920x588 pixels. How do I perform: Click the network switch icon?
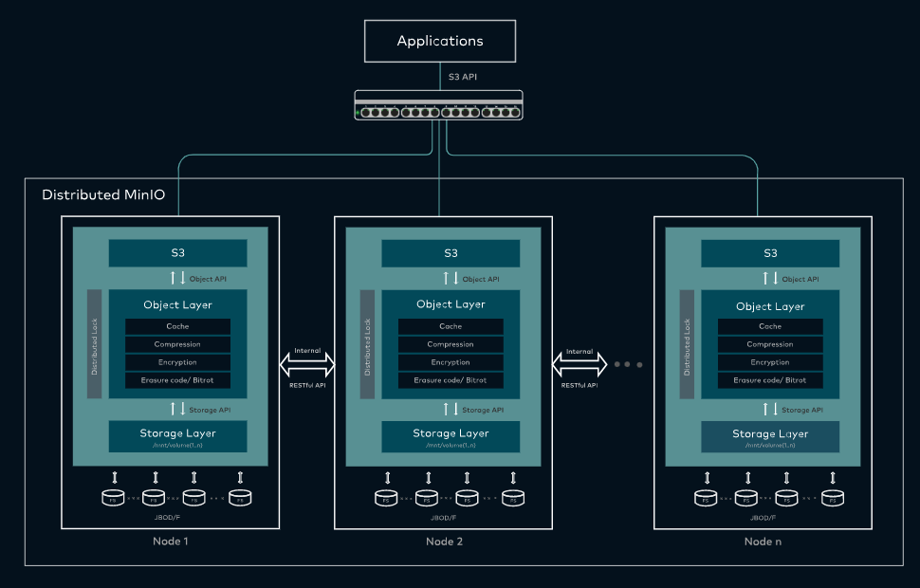[438, 105]
